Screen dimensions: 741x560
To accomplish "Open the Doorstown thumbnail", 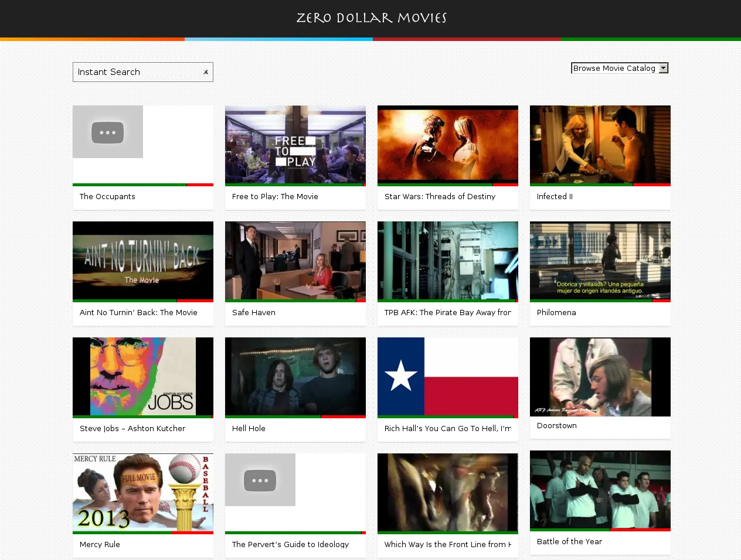I will (x=600, y=377).
